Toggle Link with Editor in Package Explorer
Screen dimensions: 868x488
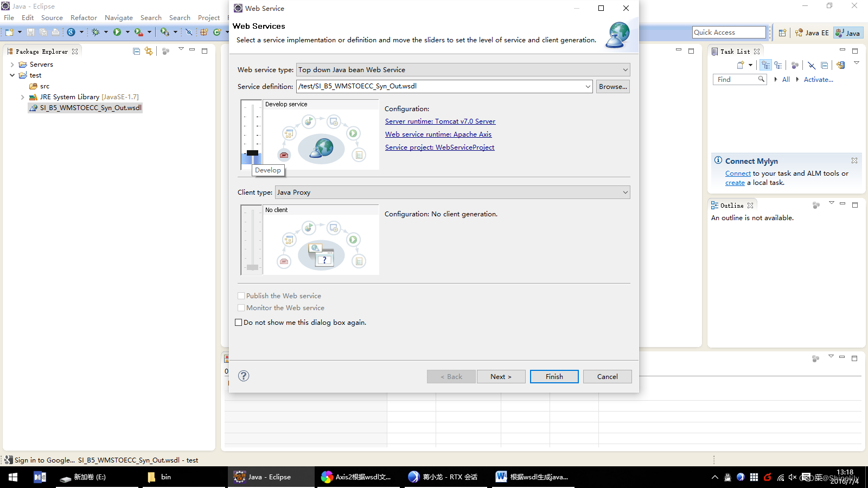(x=149, y=51)
